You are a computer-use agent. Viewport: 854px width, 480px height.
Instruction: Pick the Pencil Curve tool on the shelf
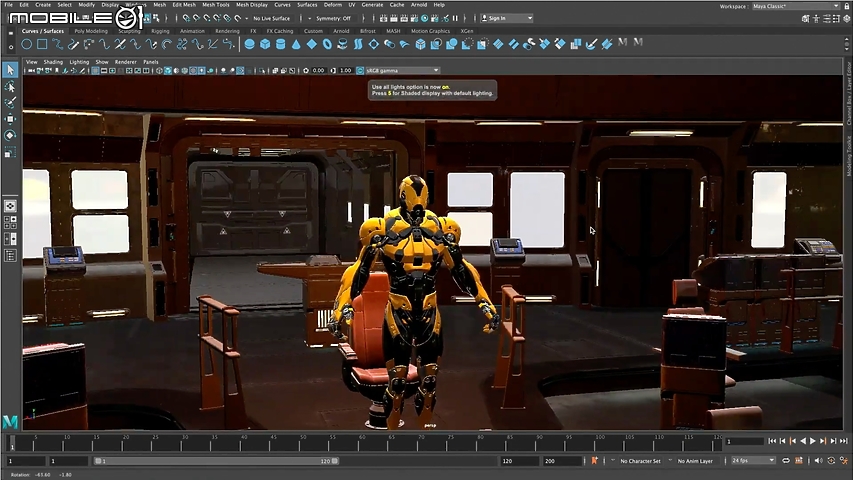pyautogui.click(x=73, y=45)
